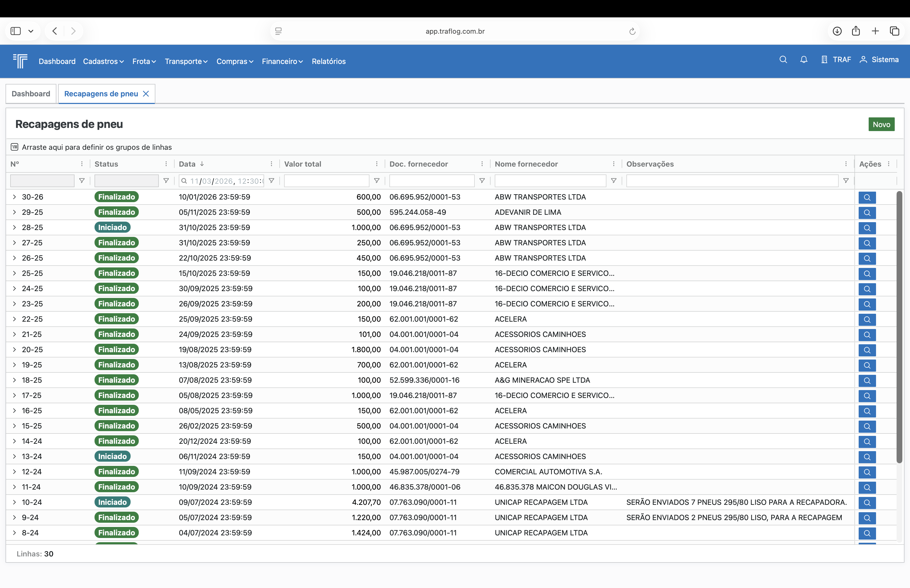The height and width of the screenshot is (588, 910).
Task: Close the Recapagens de pneu tab
Action: [146, 93]
